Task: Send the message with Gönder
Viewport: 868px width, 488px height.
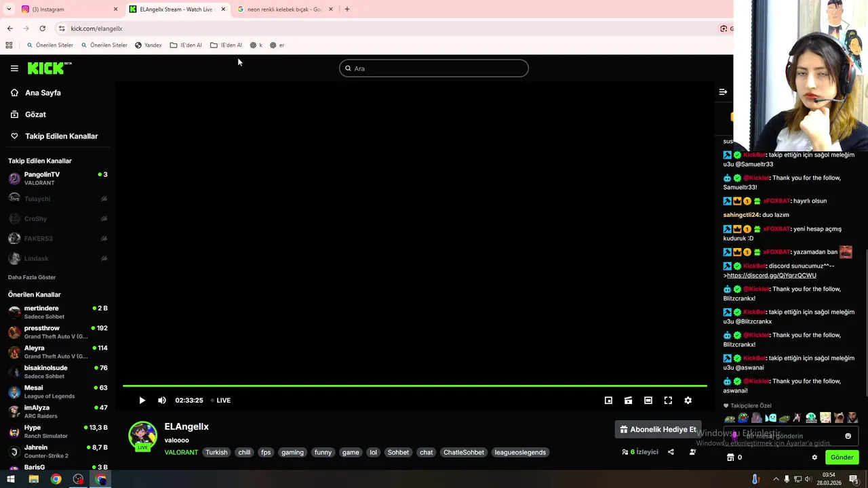Action: point(842,457)
